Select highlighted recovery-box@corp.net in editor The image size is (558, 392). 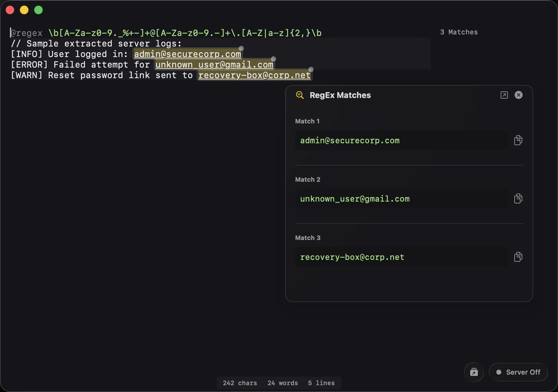click(255, 75)
